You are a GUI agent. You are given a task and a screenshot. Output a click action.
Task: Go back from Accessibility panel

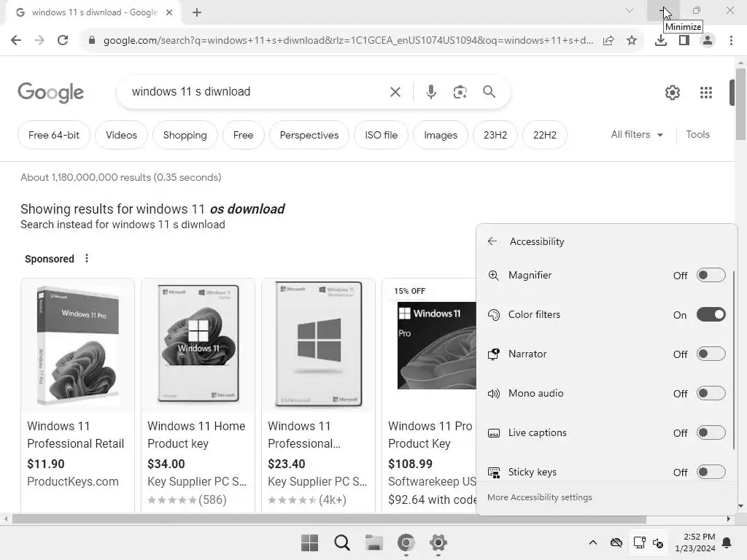[492, 241]
